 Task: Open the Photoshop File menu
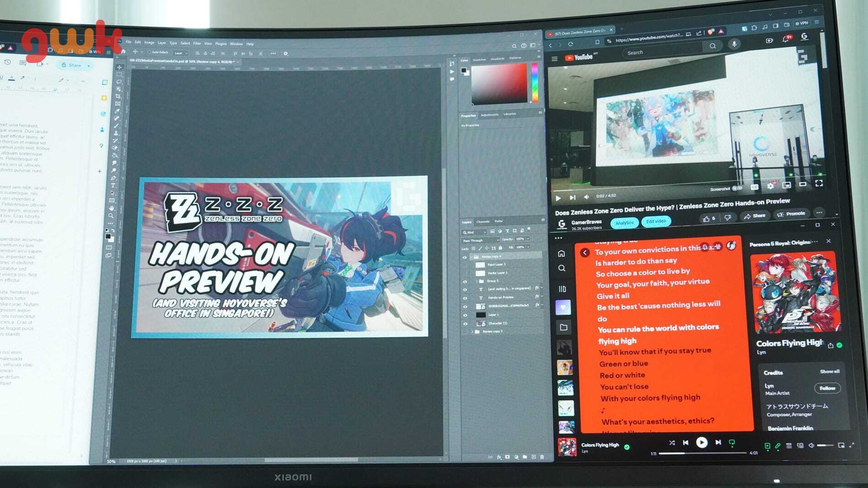point(128,42)
